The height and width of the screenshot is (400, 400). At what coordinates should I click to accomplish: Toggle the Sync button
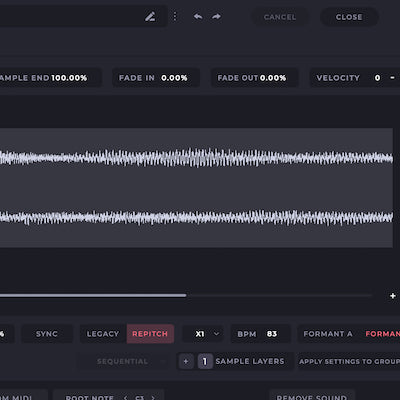click(x=47, y=334)
